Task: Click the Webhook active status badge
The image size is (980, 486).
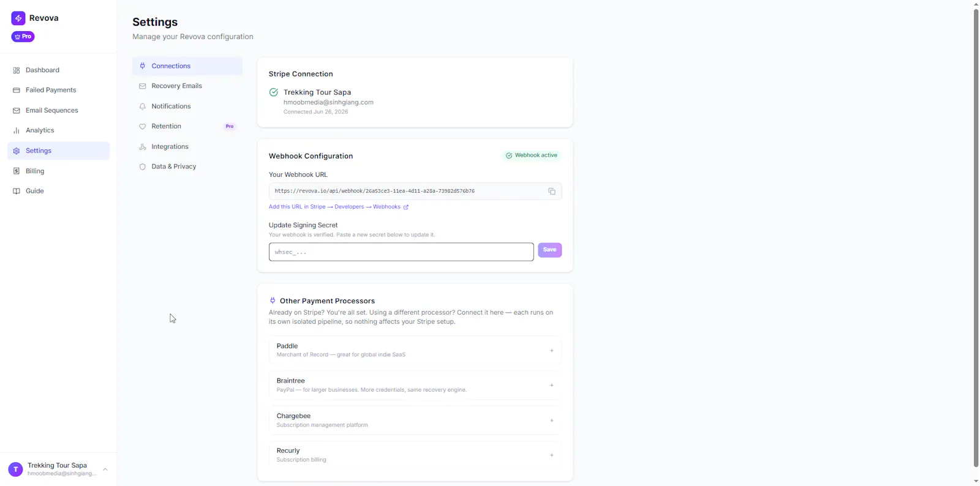Action: (x=532, y=155)
